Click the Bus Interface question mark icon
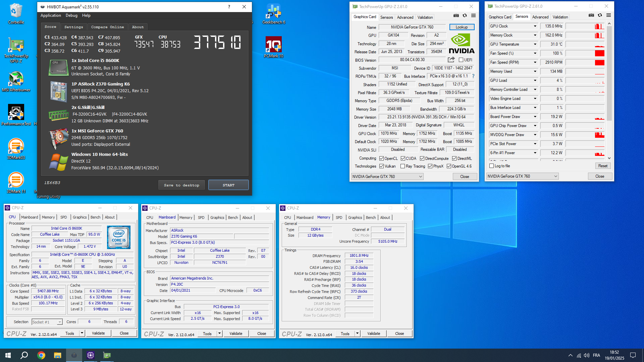This screenshot has height=362, width=644. click(473, 76)
